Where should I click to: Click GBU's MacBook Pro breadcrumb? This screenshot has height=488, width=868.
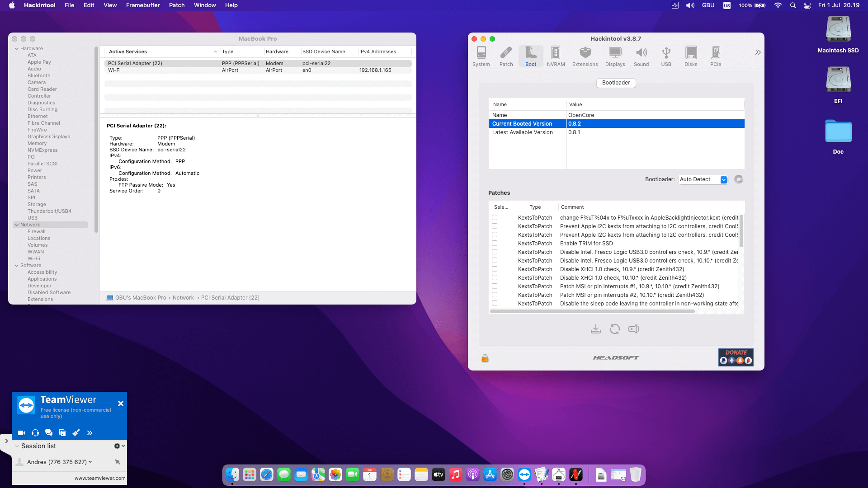click(141, 298)
